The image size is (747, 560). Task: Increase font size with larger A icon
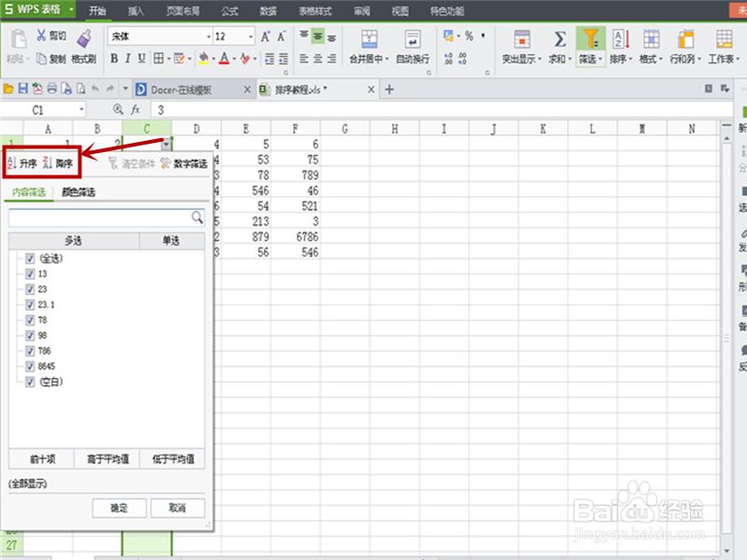tap(265, 36)
